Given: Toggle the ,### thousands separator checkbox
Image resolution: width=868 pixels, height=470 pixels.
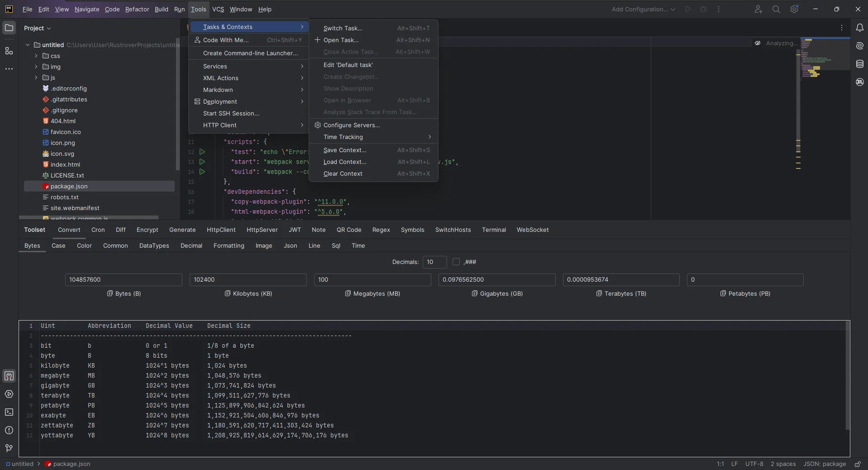Looking at the screenshot, I should [456, 262].
